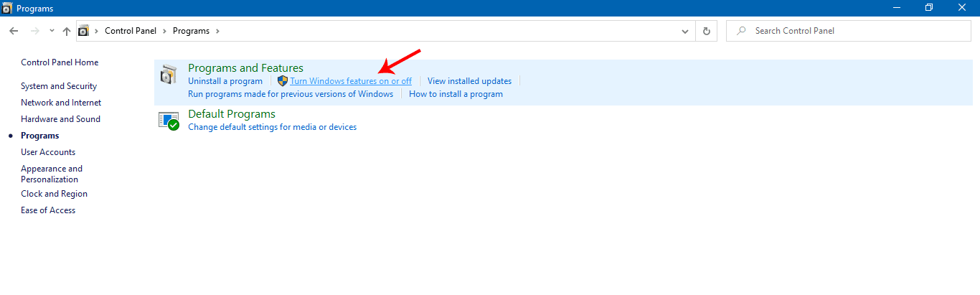Open Hardware and Sound category
The height and width of the screenshot is (295, 980).
click(60, 119)
